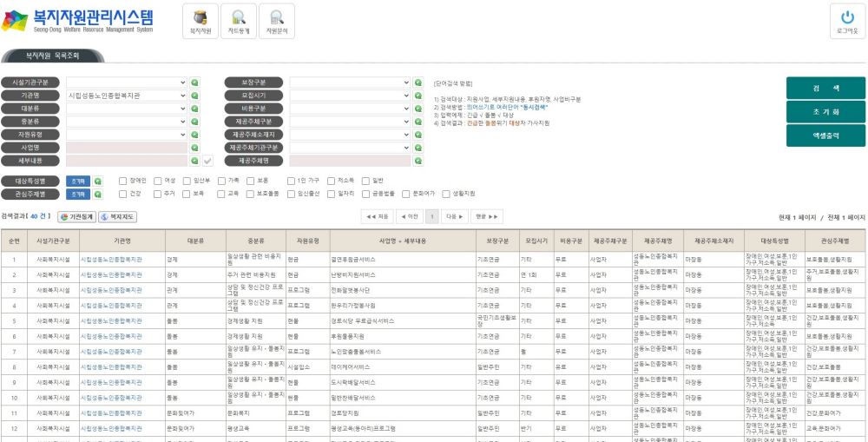Click green reset icon beside 대분류 dropdown
Screen dimensions: 868x442
tap(194, 109)
